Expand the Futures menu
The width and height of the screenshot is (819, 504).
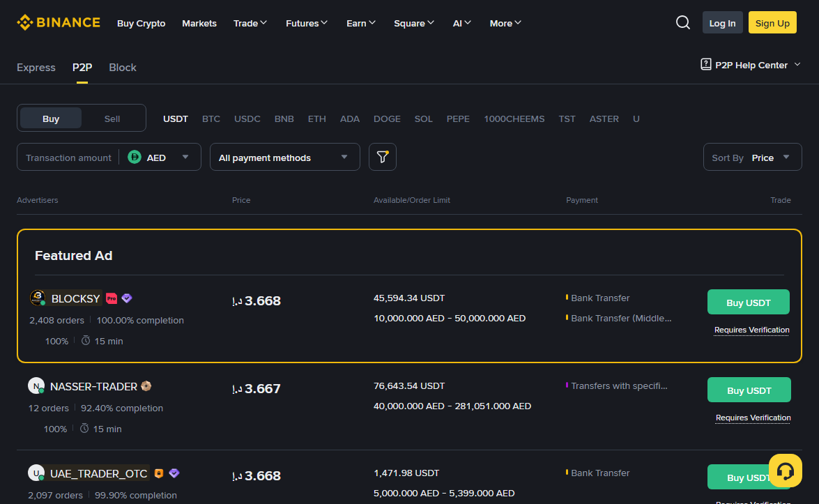pyautogui.click(x=307, y=23)
